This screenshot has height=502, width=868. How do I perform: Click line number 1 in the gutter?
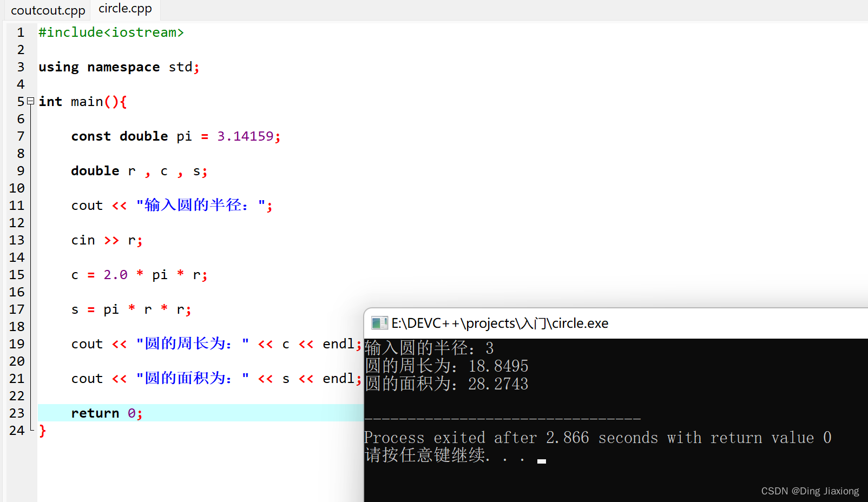click(21, 32)
